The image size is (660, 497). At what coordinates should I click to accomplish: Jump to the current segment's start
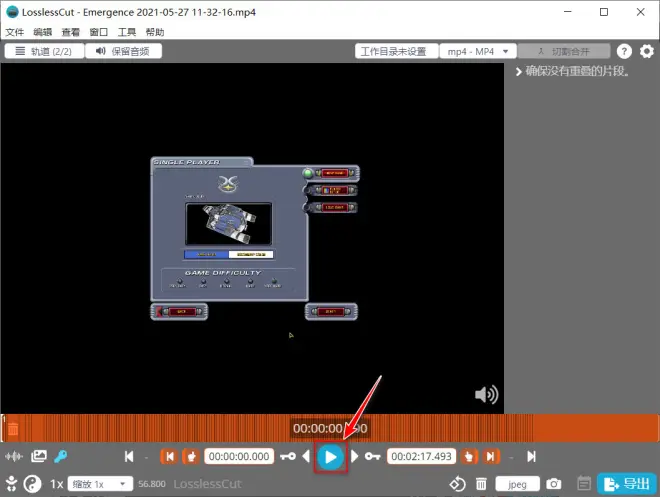click(170, 457)
